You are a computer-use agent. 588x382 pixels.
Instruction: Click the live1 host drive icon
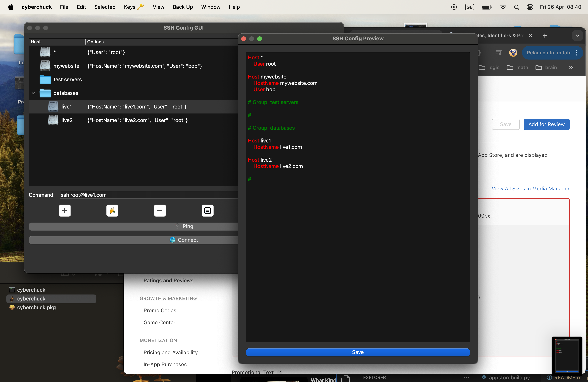(x=53, y=106)
